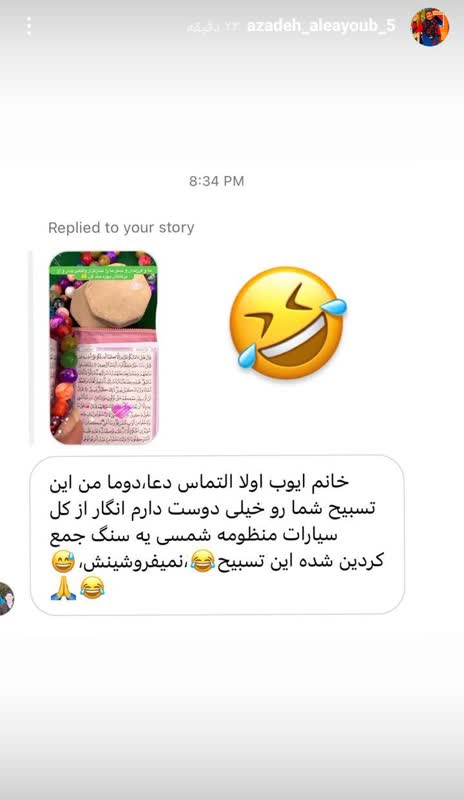Click the praying hands emoji in message

coord(64,588)
